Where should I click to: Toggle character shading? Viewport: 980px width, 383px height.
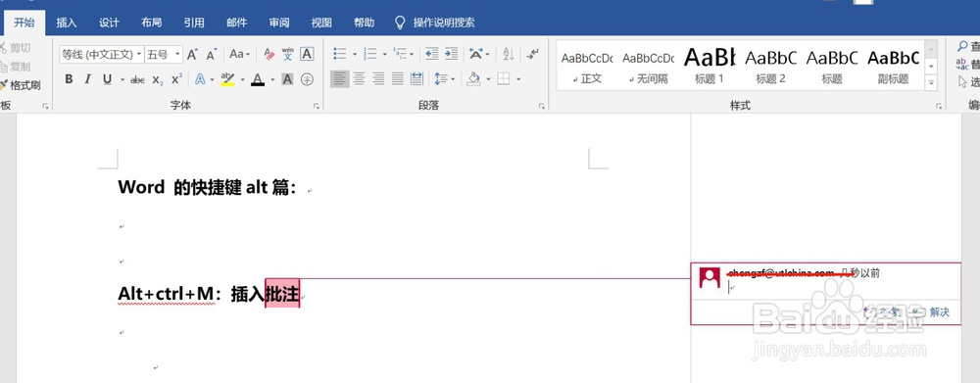click(x=287, y=79)
